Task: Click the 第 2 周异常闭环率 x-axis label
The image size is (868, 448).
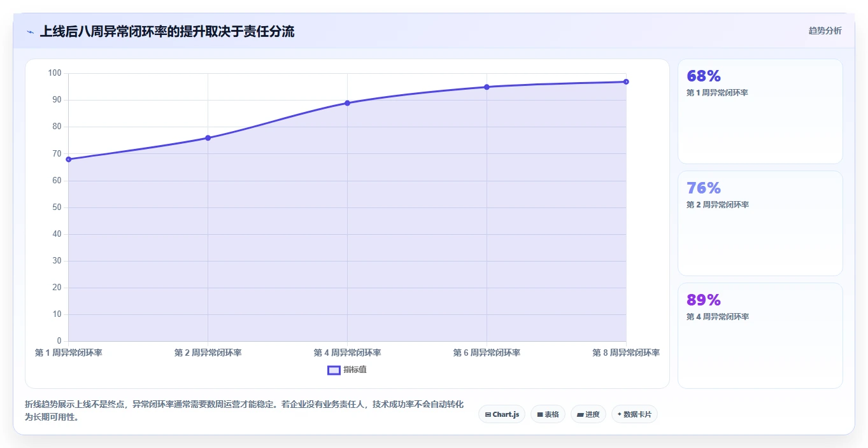Action: [208, 353]
